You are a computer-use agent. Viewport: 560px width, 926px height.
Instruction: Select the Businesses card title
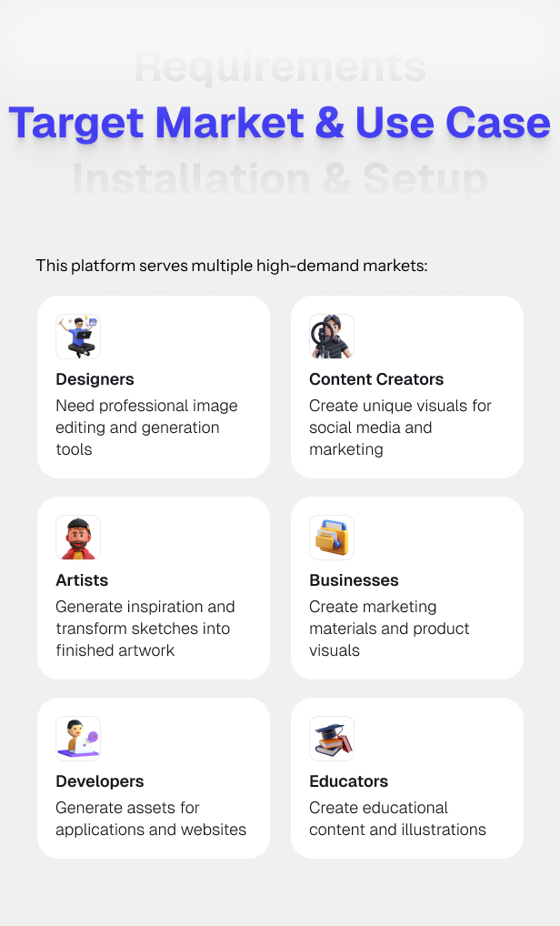pyautogui.click(x=354, y=580)
